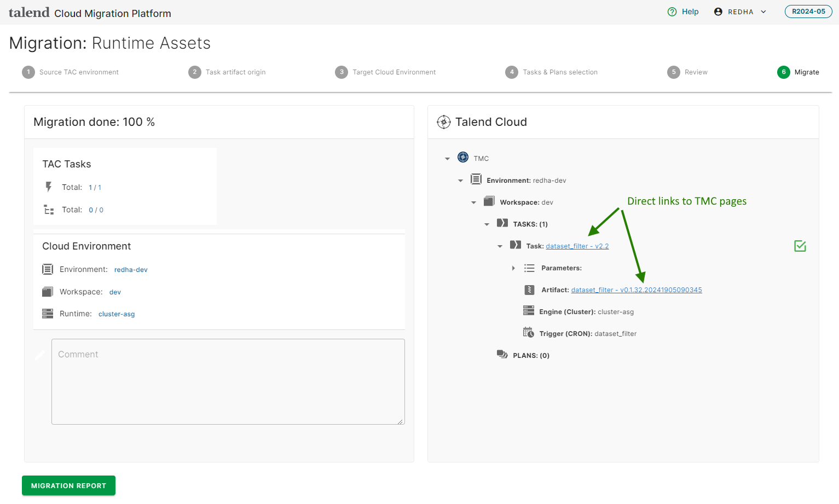839x504 pixels.
Task: Click the Environment icon in Cloud Environment
Action: 48,269
